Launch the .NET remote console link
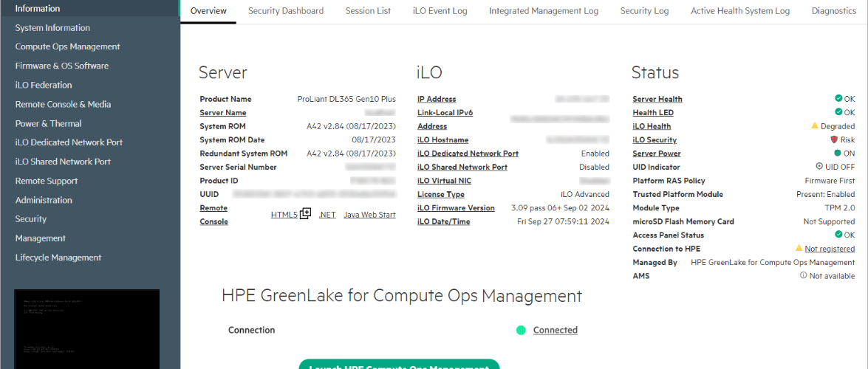 pyautogui.click(x=327, y=215)
